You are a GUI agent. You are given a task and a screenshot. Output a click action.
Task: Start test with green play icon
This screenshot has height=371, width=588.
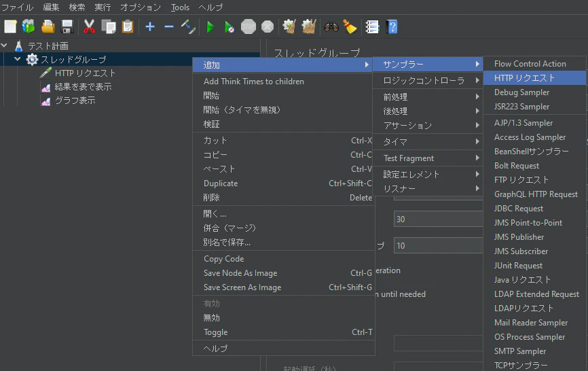coord(210,26)
